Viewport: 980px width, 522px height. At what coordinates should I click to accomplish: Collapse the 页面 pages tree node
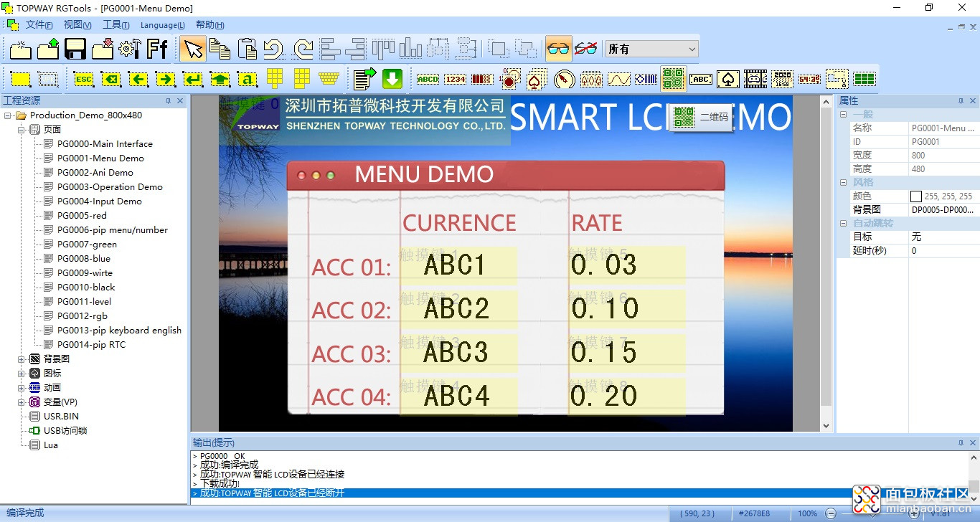pyautogui.click(x=22, y=130)
